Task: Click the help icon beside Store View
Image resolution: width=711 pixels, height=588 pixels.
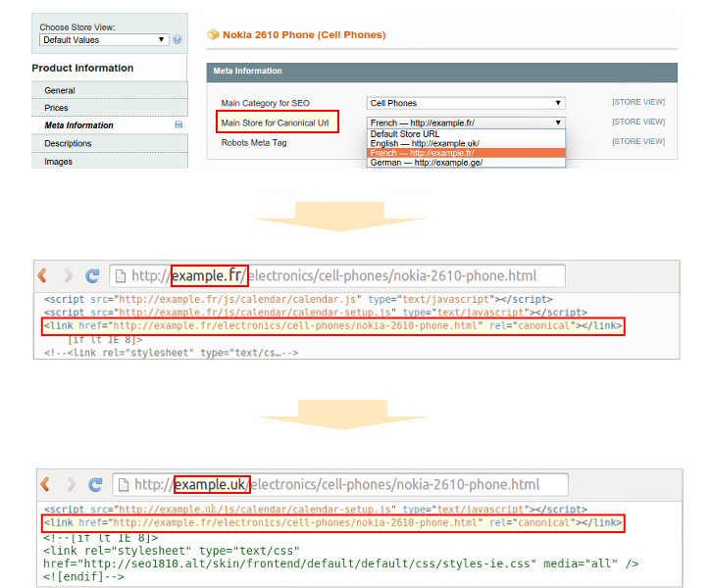Action: point(178,39)
